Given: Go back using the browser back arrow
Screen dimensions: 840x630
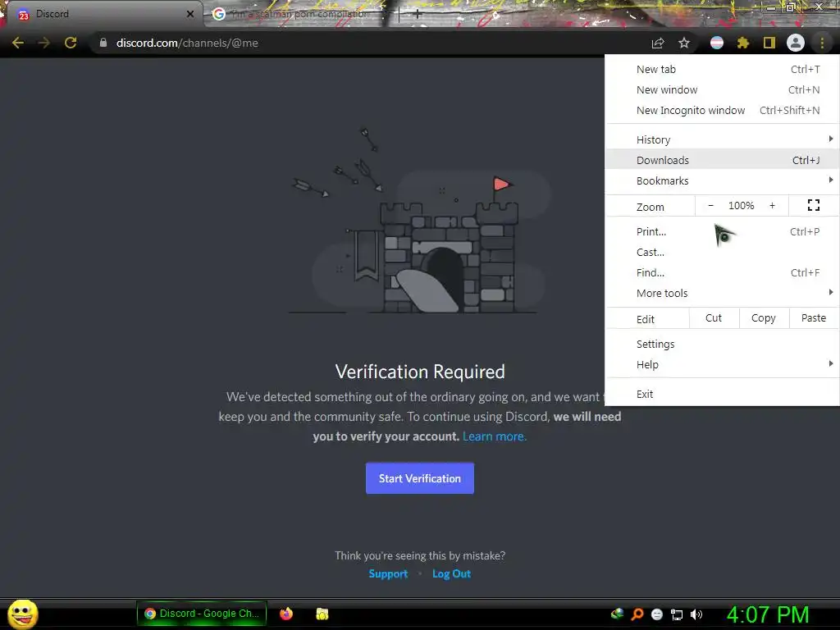Looking at the screenshot, I should coord(18,43).
